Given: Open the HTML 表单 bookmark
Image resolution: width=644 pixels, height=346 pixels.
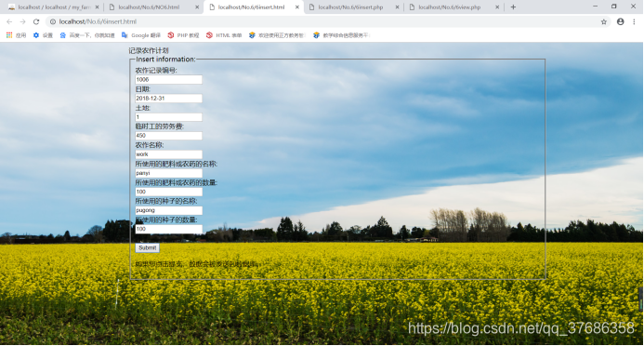Looking at the screenshot, I should pos(224,35).
